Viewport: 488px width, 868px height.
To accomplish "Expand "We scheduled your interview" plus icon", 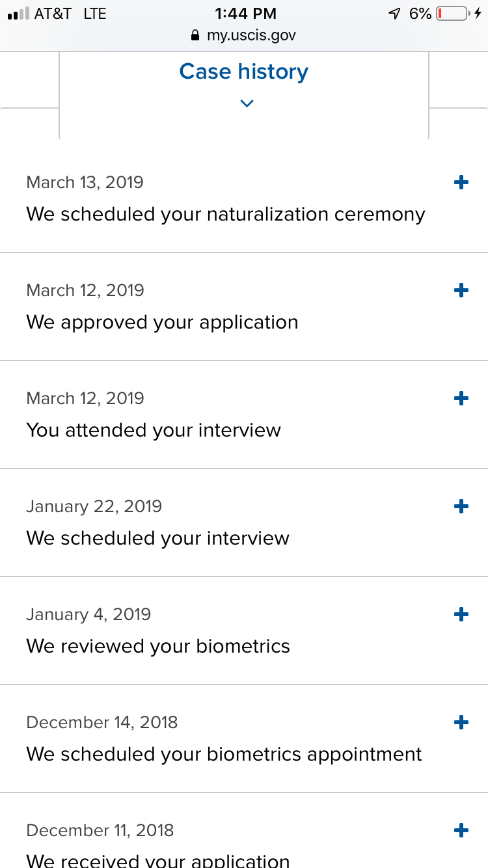I will (x=461, y=507).
